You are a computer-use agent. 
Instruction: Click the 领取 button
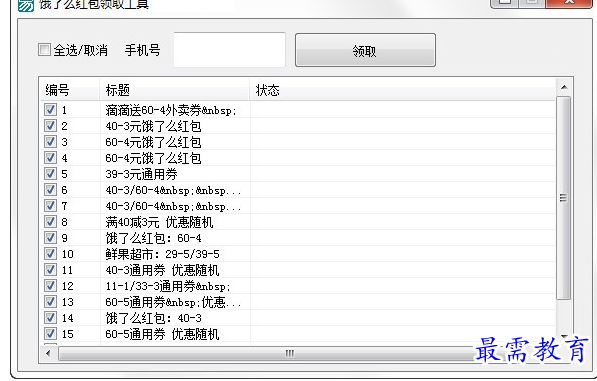click(x=365, y=50)
